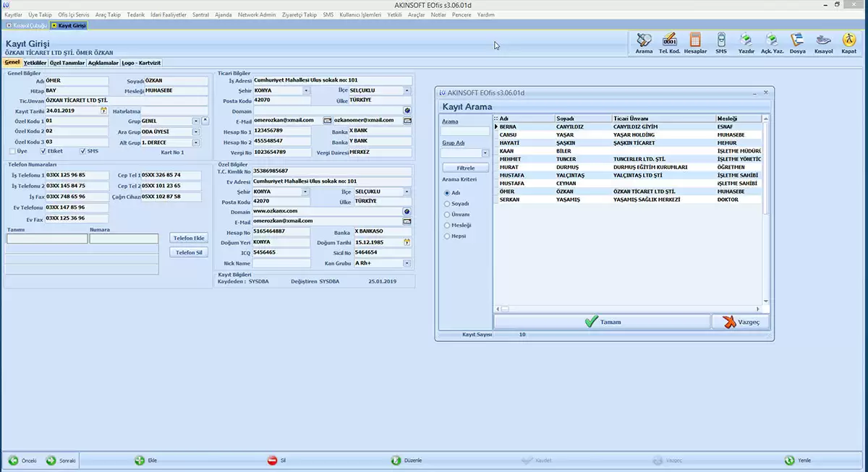Open the Grup Adı dropdown in search dialog

point(485,153)
